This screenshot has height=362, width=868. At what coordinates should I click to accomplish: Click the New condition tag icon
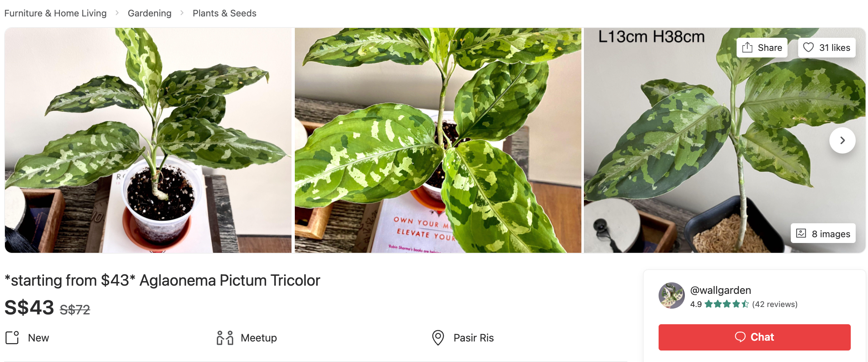click(x=12, y=338)
